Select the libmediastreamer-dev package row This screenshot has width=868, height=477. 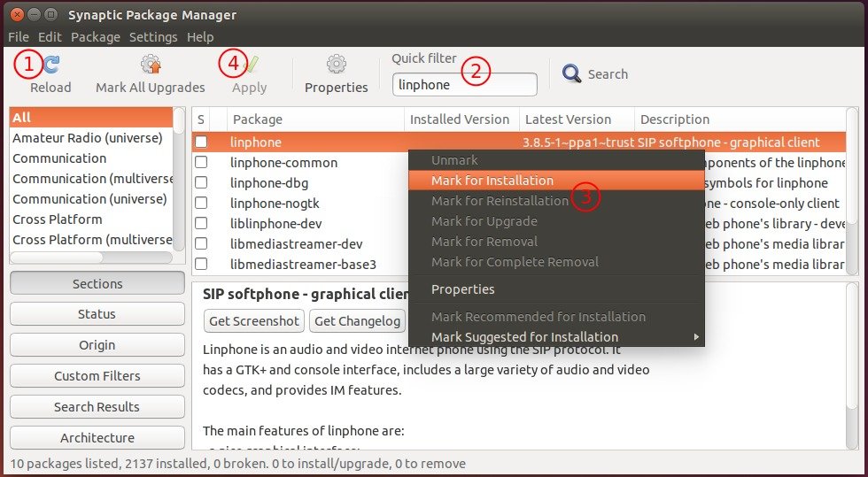(300, 244)
